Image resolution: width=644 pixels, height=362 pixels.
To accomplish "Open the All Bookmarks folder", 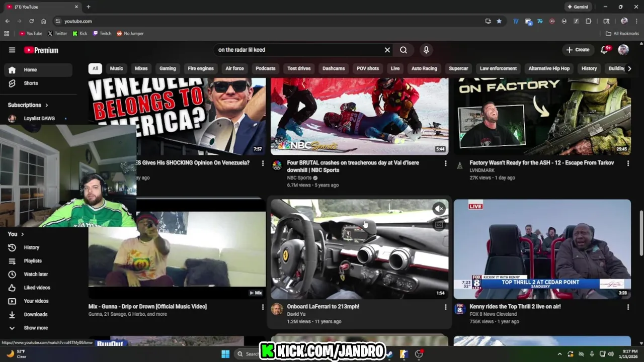I will 622,34.
